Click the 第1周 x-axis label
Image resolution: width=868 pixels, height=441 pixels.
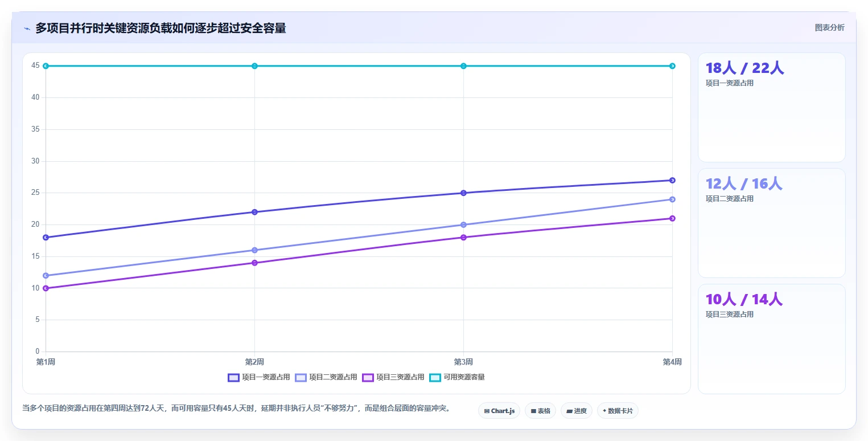point(46,362)
